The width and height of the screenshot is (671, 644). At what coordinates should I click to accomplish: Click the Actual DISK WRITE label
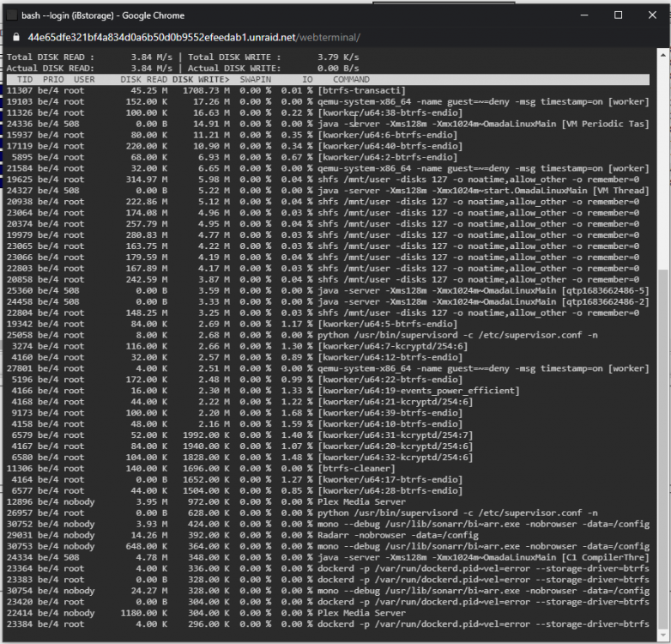coord(234,68)
